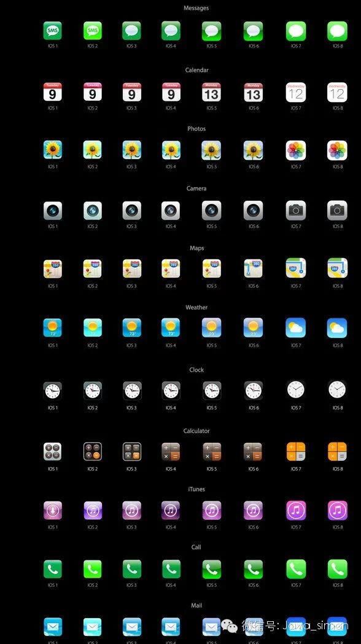Select the iOS 7 Messages icon
361x644 pixels.
point(296,31)
